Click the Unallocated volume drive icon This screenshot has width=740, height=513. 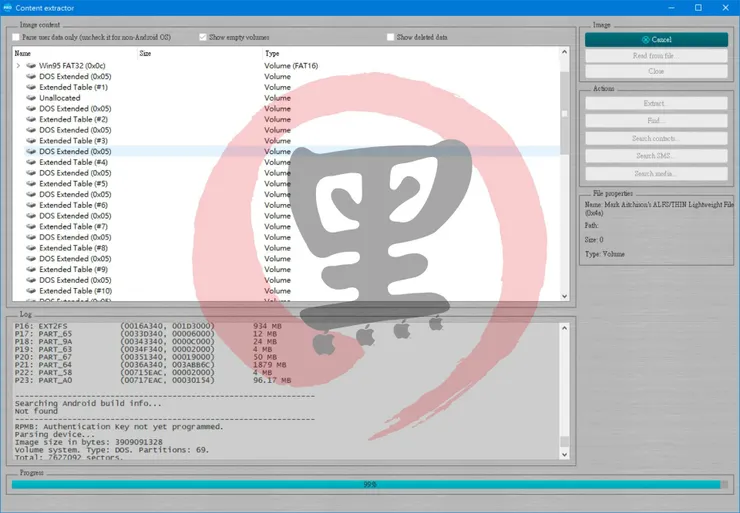click(31, 98)
